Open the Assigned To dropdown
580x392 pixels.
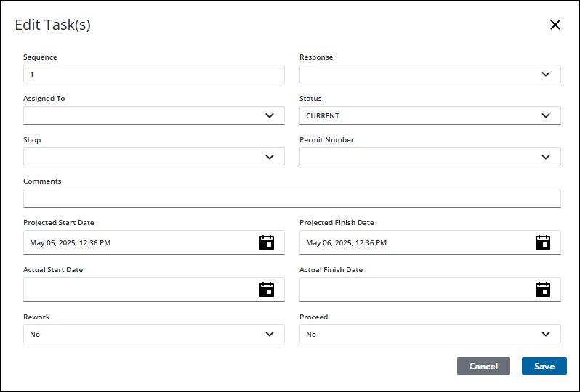pos(153,115)
